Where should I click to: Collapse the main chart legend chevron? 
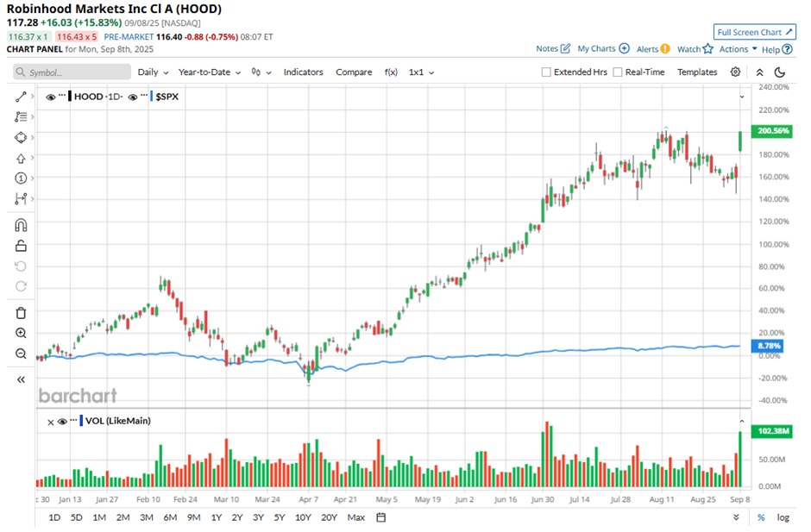click(x=742, y=97)
